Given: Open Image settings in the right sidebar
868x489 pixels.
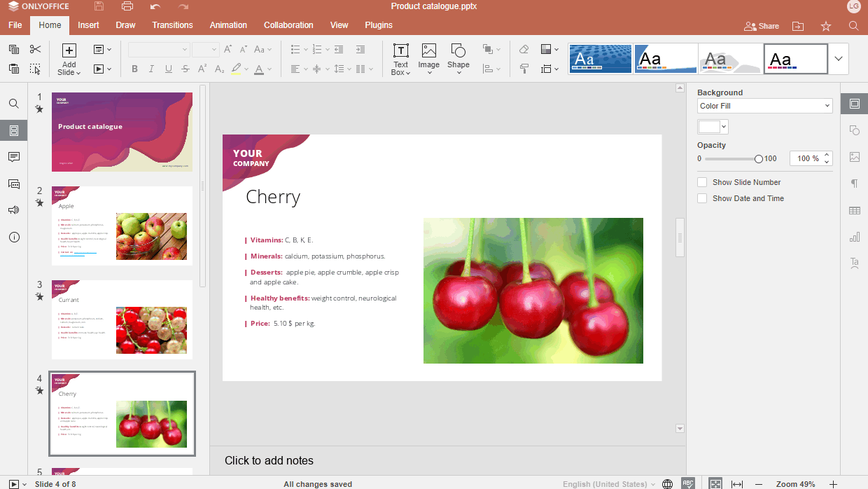Looking at the screenshot, I should 855,157.
